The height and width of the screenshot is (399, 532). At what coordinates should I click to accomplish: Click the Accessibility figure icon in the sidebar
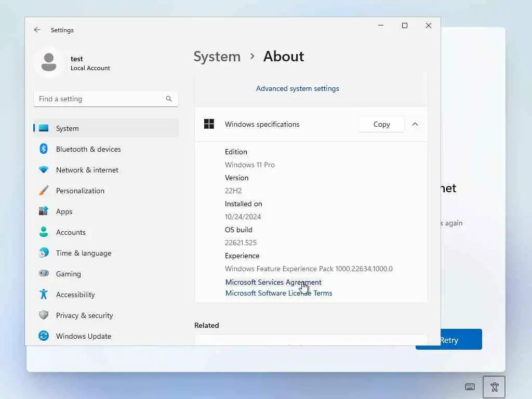pyautogui.click(x=44, y=294)
